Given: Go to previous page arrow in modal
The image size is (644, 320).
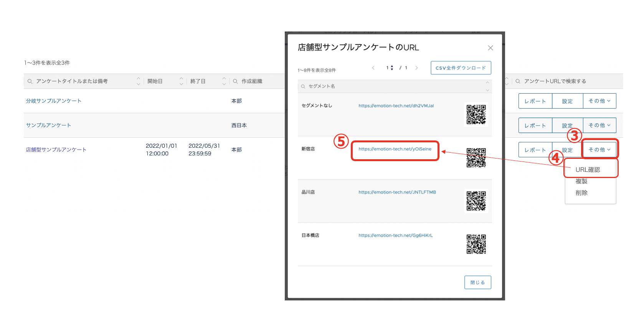Looking at the screenshot, I should pos(373,68).
